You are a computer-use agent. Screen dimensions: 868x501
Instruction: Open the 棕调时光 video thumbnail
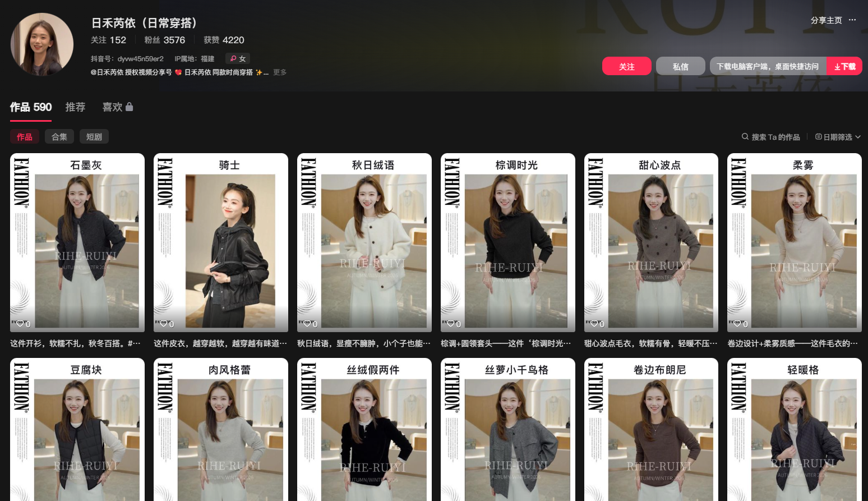coord(508,242)
